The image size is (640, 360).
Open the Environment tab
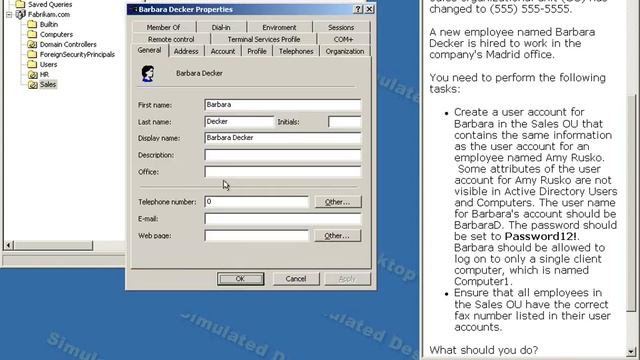coord(279,27)
